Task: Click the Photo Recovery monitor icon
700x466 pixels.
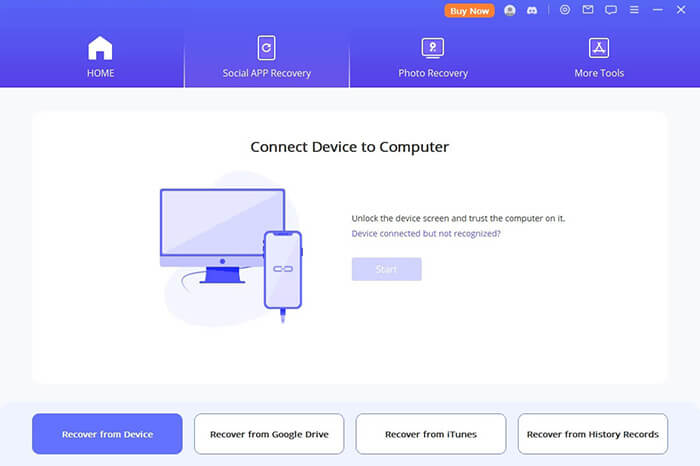Action: click(433, 48)
